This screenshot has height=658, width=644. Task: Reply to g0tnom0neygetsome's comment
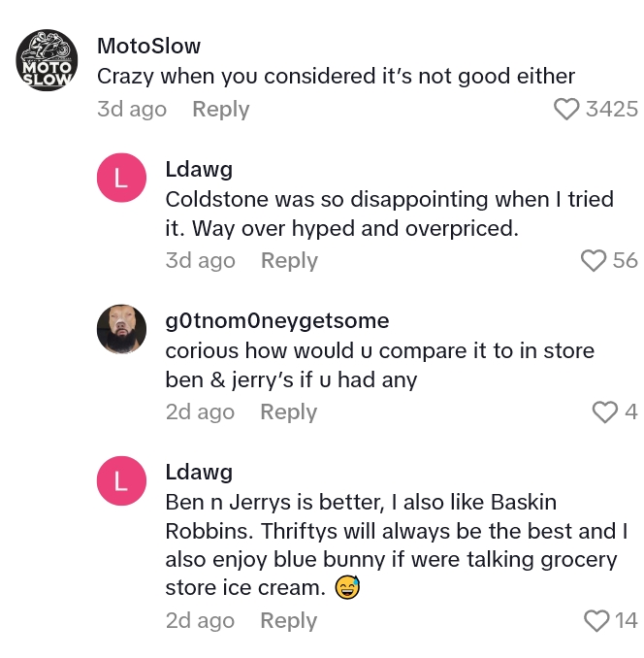[288, 412]
